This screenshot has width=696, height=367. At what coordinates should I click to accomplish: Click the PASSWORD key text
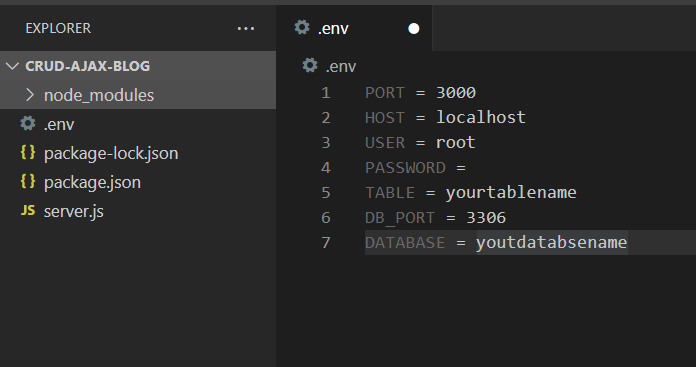(x=405, y=168)
